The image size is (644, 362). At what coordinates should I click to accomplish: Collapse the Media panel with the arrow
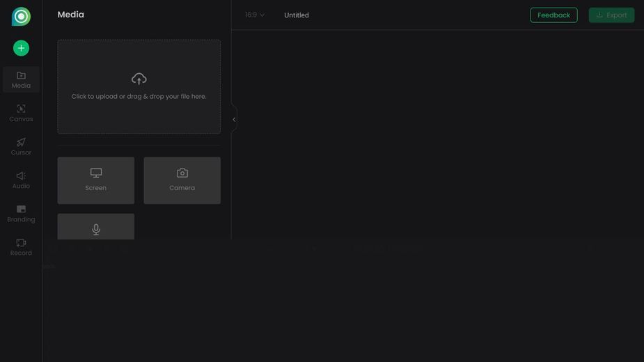point(234,120)
